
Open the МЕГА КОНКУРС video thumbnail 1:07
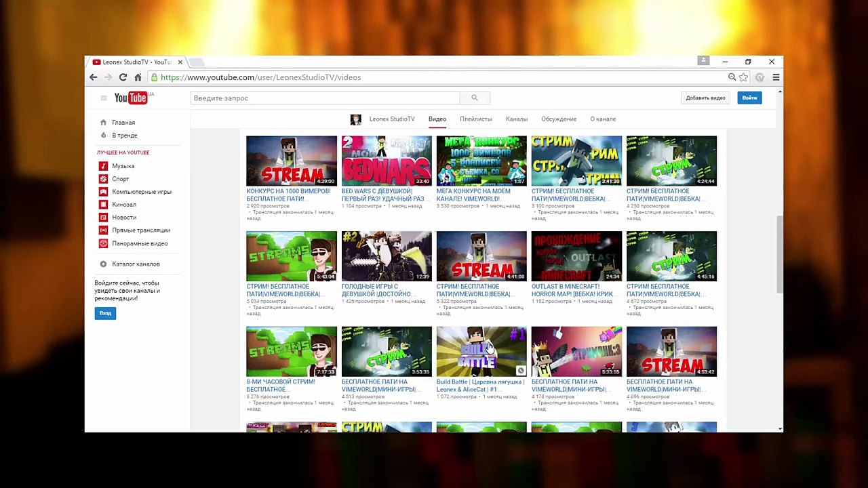pyautogui.click(x=481, y=161)
